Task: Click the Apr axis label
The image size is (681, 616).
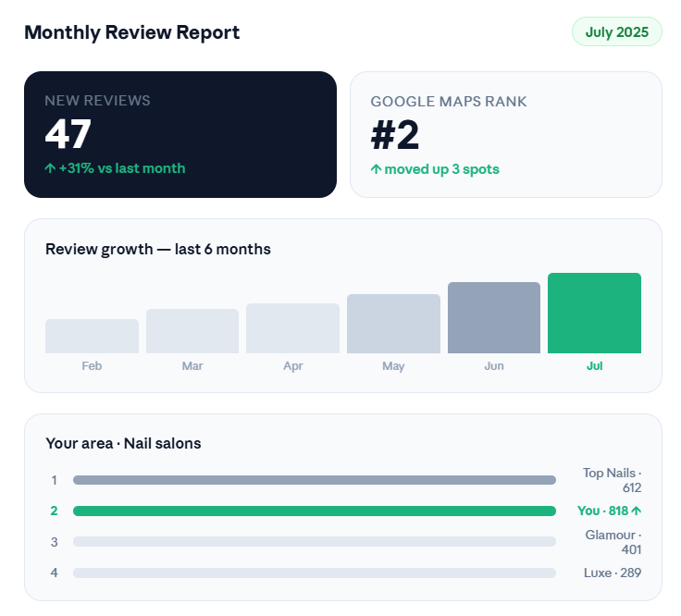Action: pyautogui.click(x=293, y=366)
